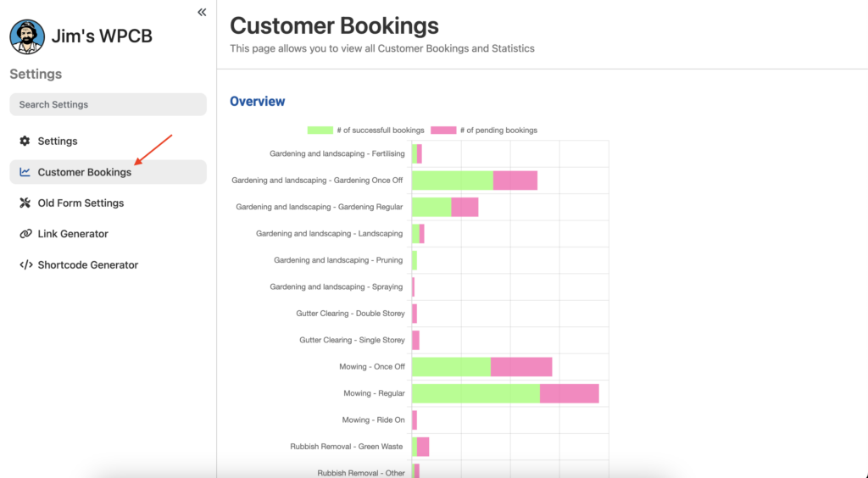Viewport: 868px width, 478px height.
Task: Open the Settings menu item
Action: click(x=58, y=141)
